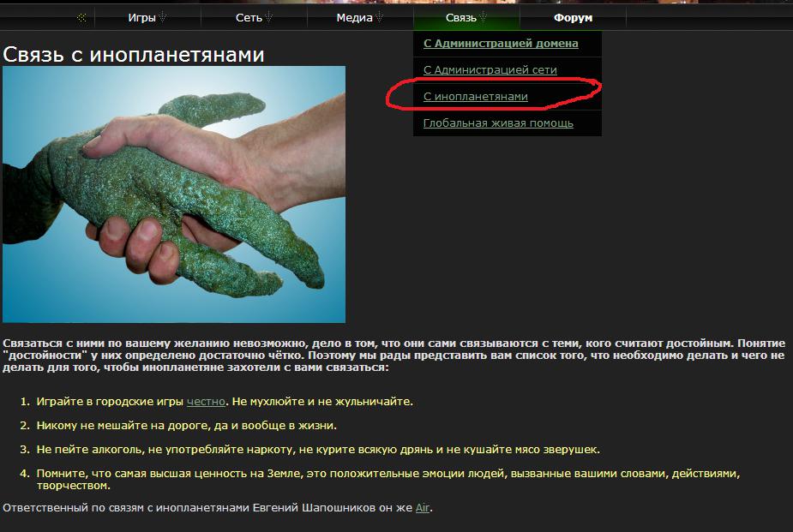This screenshot has width=793, height=532.
Task: Open the Сеть menu label
Action: [x=249, y=18]
